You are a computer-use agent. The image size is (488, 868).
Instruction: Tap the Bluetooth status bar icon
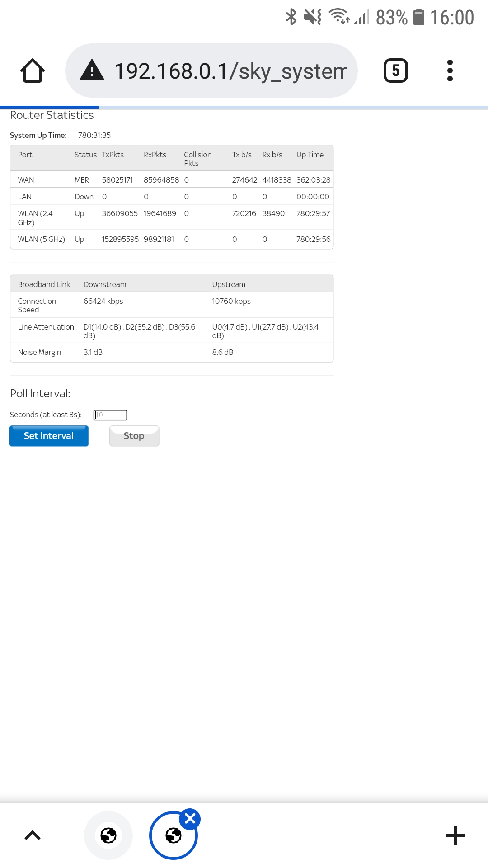coord(291,17)
